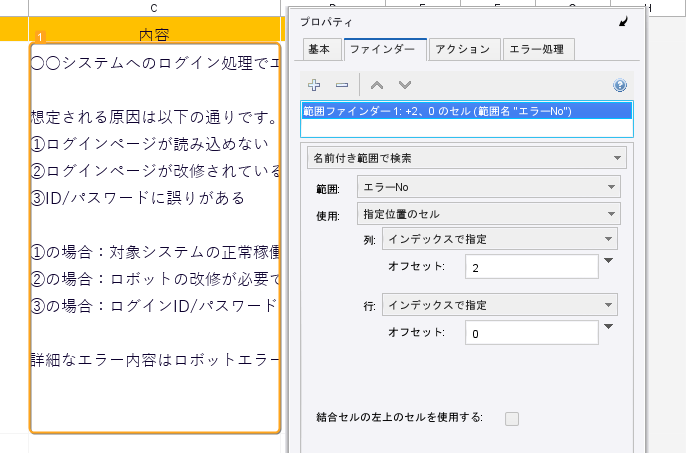
Task: Click line ③ID/パスワードに誤りがある
Action: [x=137, y=198]
